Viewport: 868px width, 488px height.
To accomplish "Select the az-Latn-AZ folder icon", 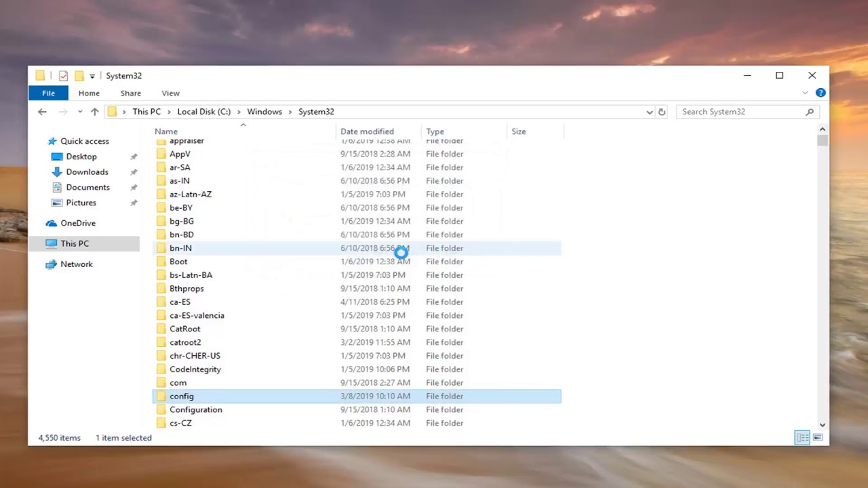I will [x=161, y=195].
